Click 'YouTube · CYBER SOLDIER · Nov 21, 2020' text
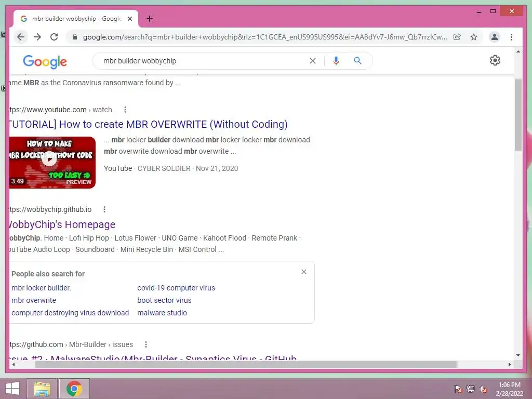The width and height of the screenshot is (532, 399). click(x=171, y=168)
